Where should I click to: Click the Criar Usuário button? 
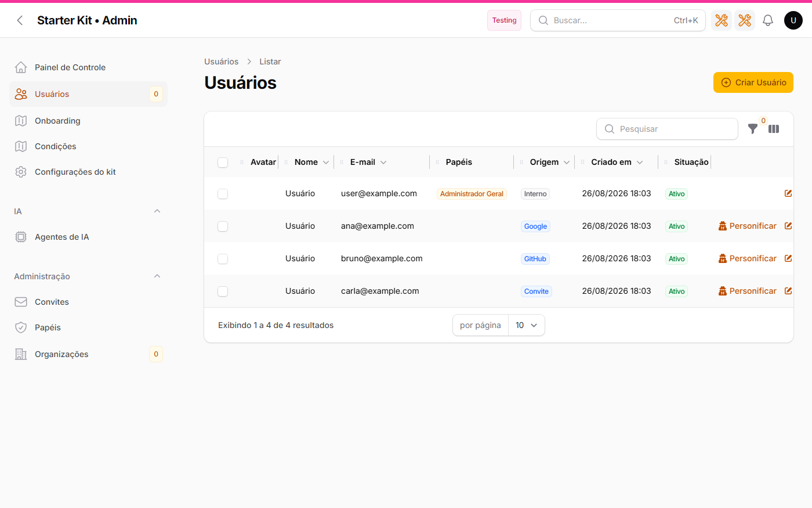(753, 82)
